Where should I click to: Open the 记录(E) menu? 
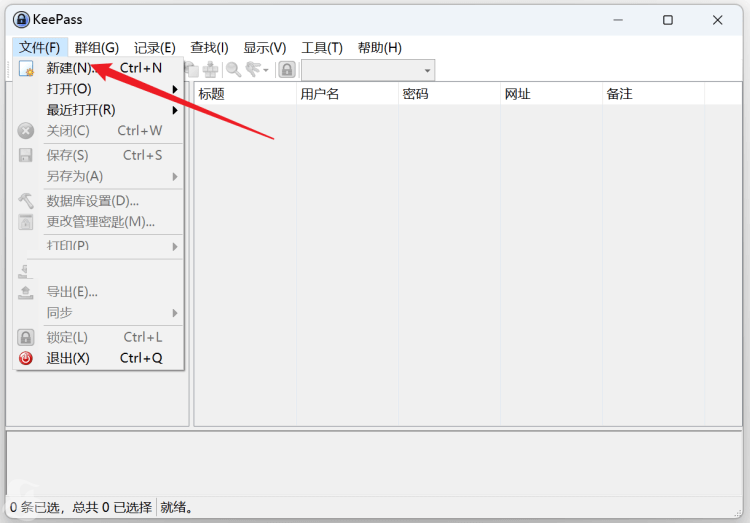(x=154, y=47)
